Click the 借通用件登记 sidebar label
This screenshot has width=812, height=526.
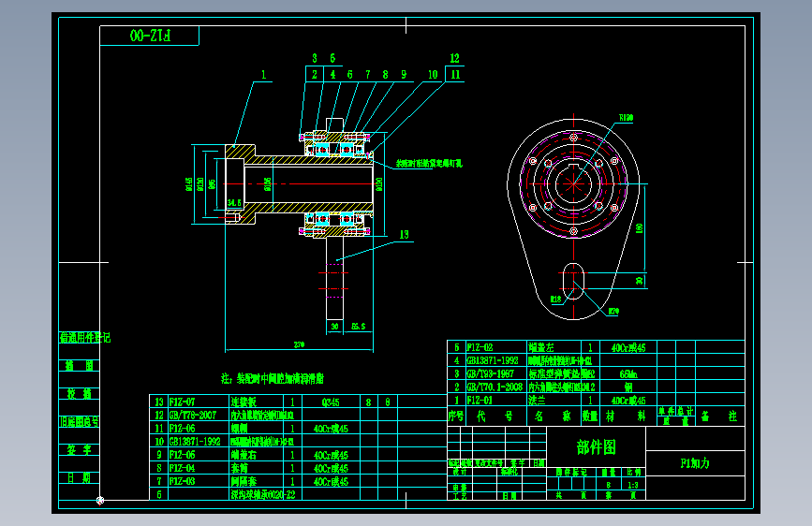click(85, 338)
